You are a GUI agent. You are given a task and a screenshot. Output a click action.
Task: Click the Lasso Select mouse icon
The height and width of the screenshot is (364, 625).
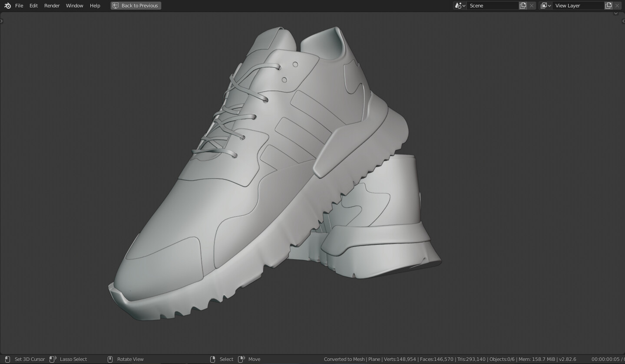point(53,359)
